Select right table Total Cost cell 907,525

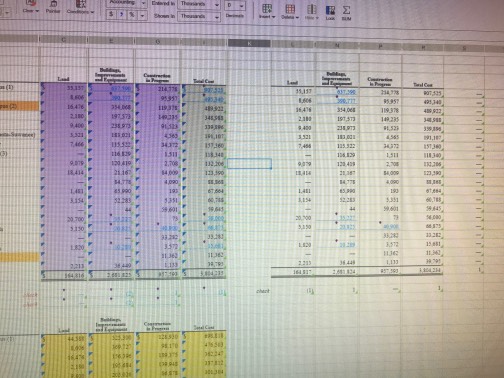[422, 93]
